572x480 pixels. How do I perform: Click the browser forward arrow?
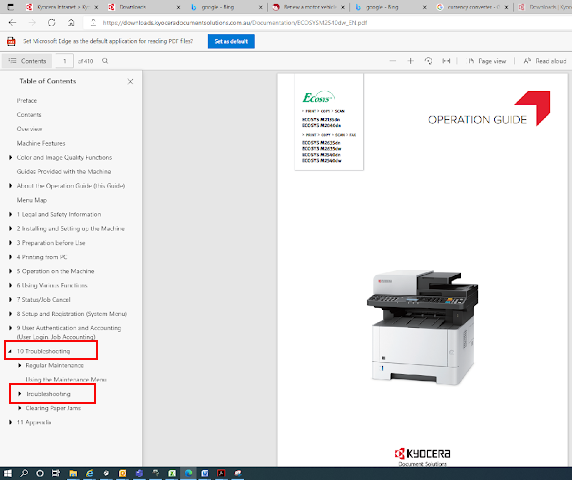32,23
